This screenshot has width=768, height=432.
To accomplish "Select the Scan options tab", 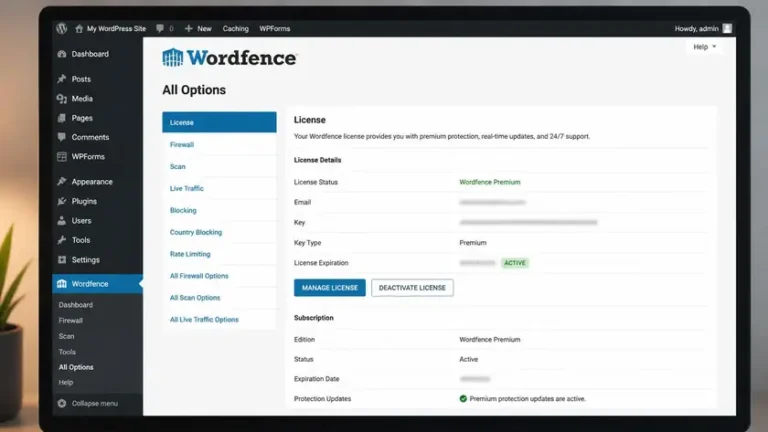I will click(219, 167).
